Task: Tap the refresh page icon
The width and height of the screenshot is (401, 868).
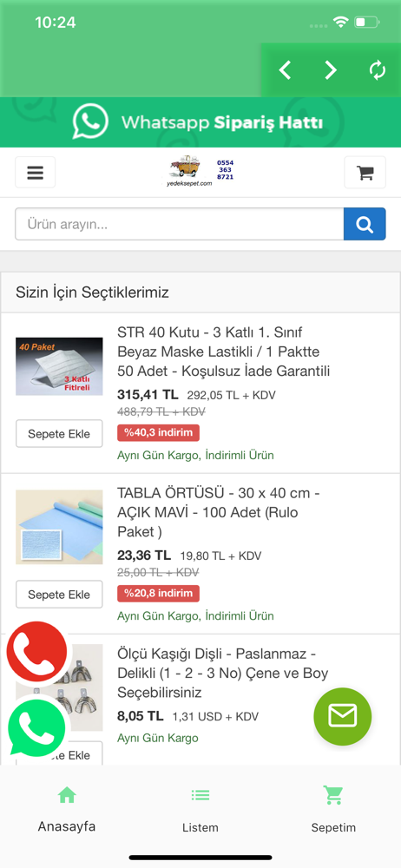Action: tap(378, 70)
